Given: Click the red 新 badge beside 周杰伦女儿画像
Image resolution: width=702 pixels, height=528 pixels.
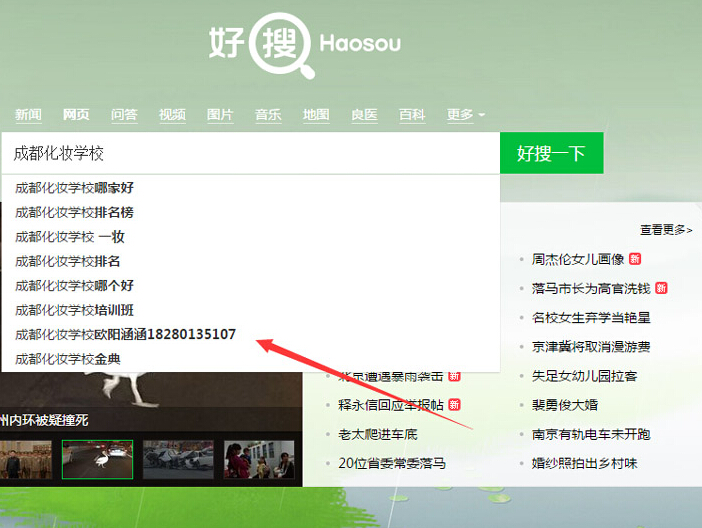Looking at the screenshot, I should tap(634, 259).
